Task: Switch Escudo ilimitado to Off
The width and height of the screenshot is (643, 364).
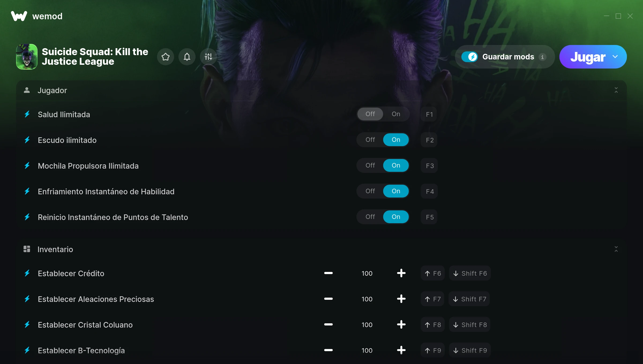Action: (370, 140)
